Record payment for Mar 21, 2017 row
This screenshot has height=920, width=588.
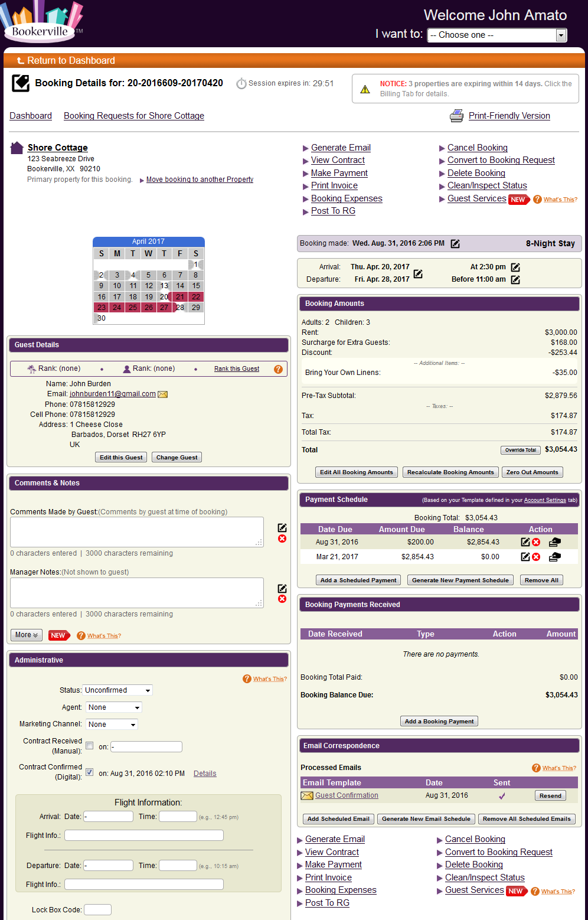pos(554,557)
